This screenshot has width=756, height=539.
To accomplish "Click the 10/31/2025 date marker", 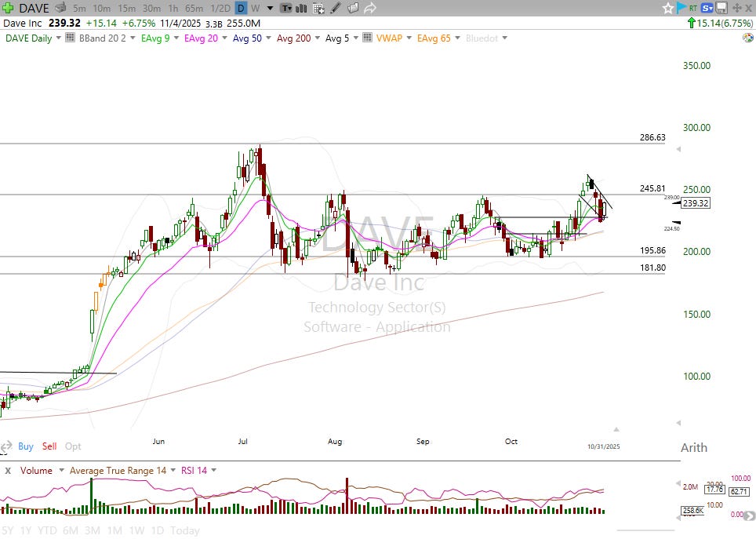I will pyautogui.click(x=603, y=446).
